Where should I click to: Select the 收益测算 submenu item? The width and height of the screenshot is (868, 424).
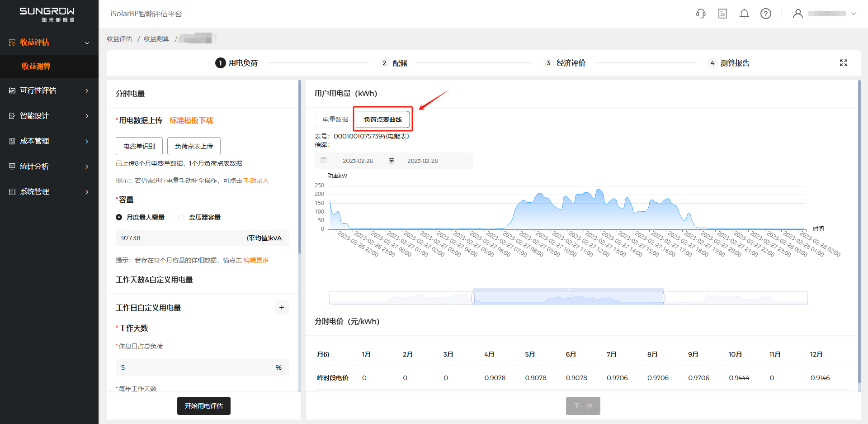coord(36,66)
